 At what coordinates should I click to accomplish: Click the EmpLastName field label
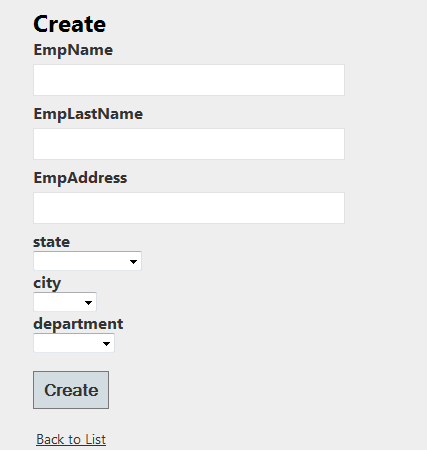click(88, 114)
